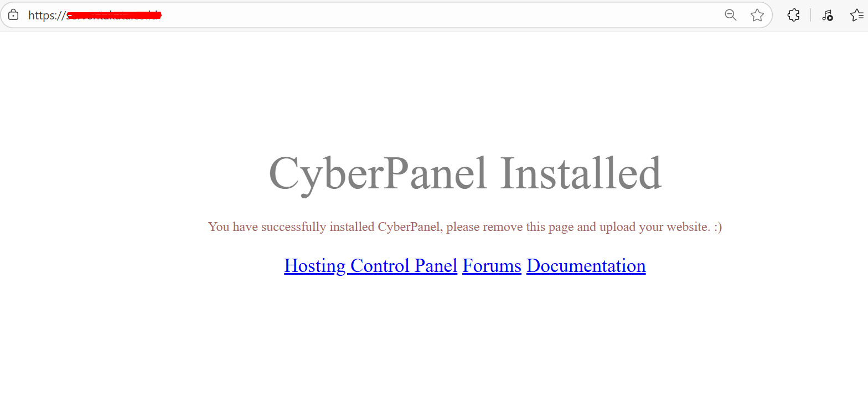
Task: Click the smiley at the end of message
Action: [717, 227]
